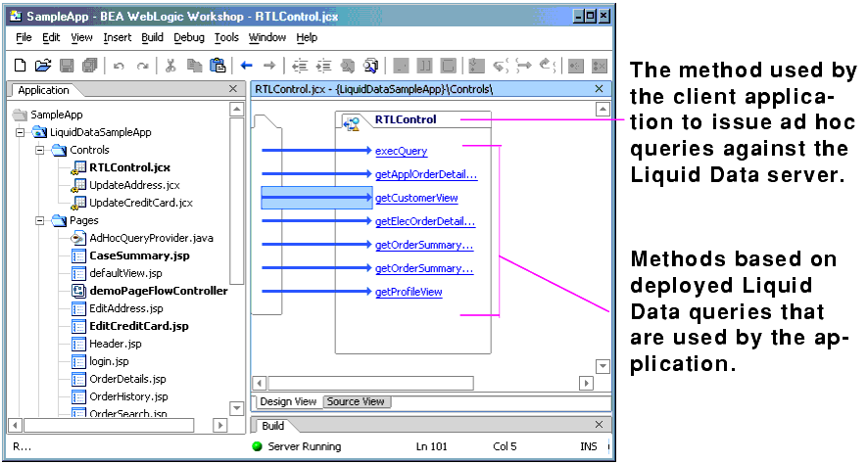Select RTLControl.jcx in the tree

point(129,167)
